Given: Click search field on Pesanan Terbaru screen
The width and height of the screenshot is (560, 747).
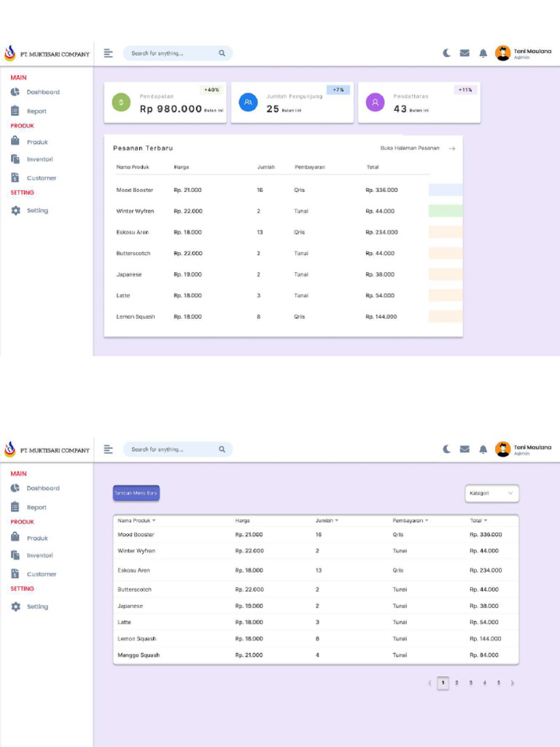Looking at the screenshot, I should pos(178,53).
